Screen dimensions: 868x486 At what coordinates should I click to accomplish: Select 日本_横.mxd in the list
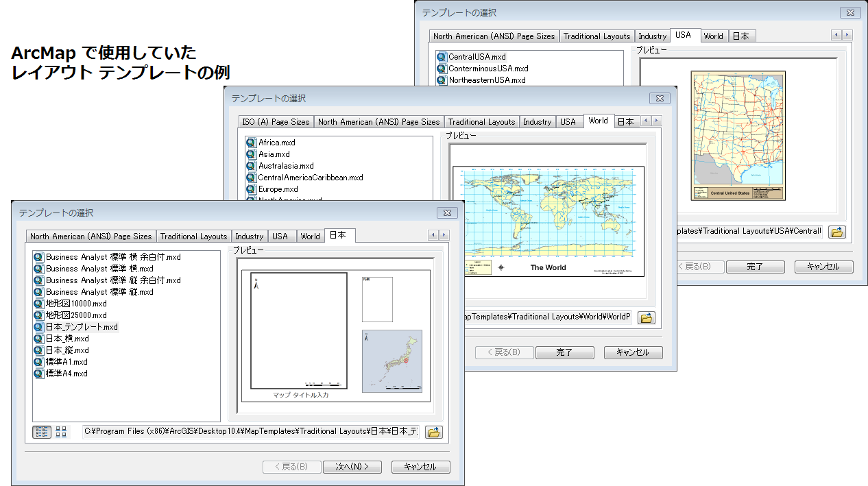(x=67, y=339)
